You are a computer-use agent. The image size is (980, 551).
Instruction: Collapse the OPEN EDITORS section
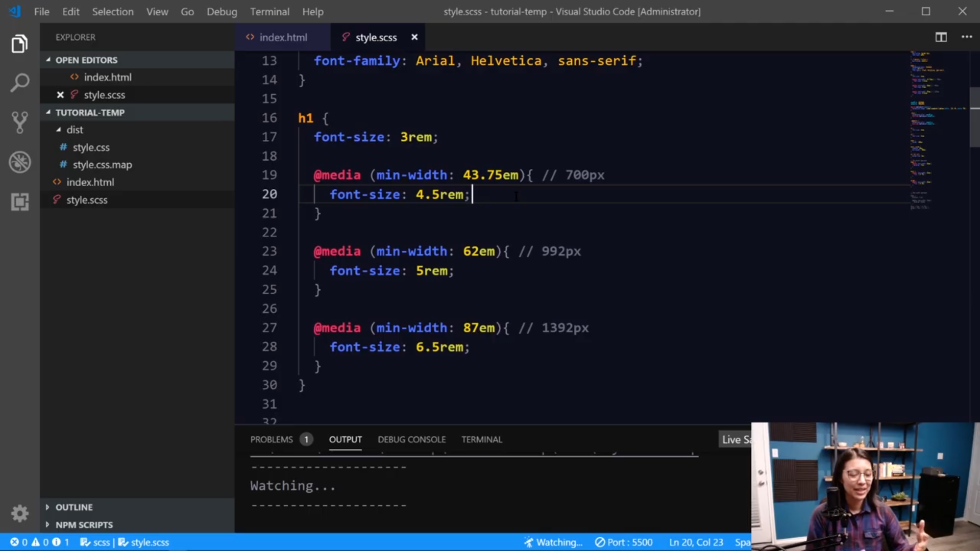coord(48,60)
